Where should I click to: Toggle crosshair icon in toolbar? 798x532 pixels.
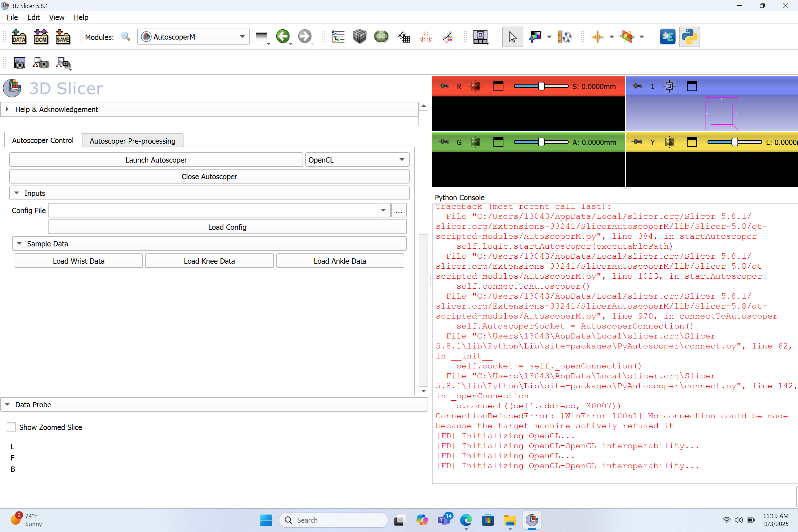pyautogui.click(x=597, y=37)
